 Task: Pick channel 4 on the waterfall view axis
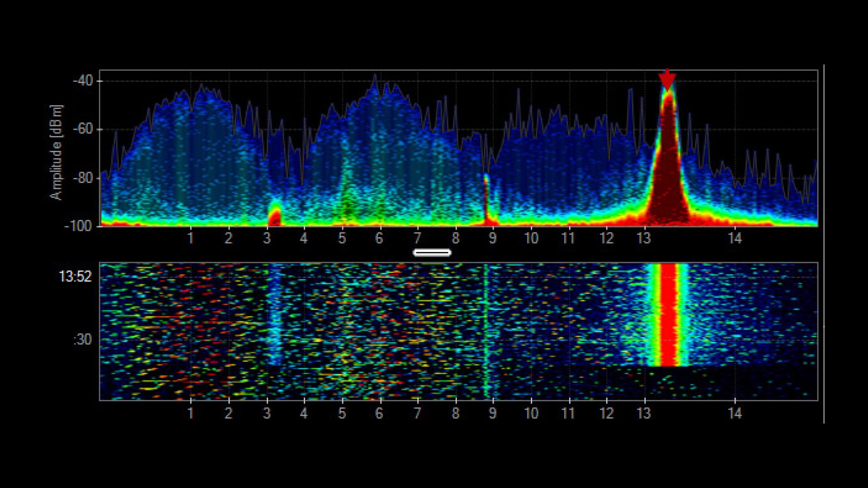click(x=304, y=413)
